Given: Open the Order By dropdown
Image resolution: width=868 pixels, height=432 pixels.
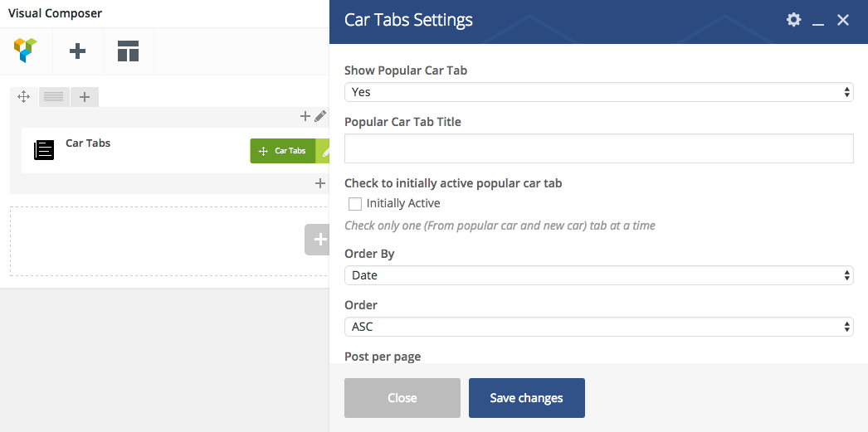Looking at the screenshot, I should coord(598,274).
